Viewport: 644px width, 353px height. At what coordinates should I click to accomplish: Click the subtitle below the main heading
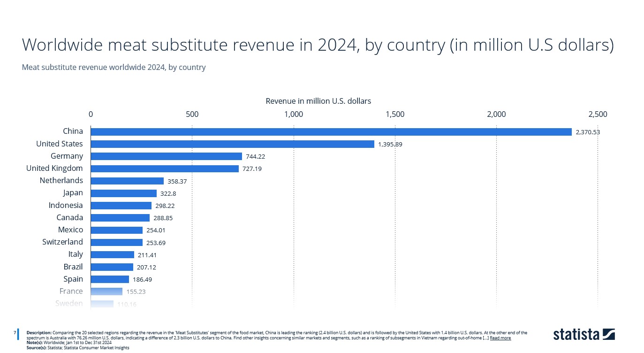114,67
